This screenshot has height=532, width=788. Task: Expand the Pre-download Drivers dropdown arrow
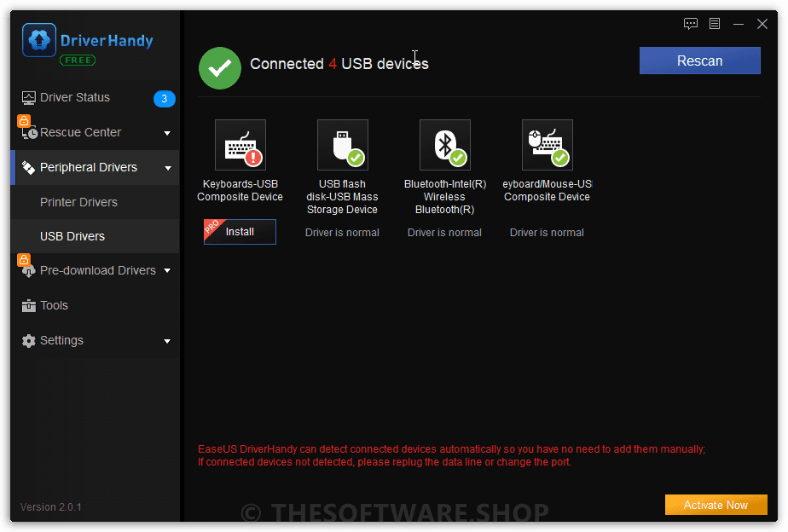[167, 271]
